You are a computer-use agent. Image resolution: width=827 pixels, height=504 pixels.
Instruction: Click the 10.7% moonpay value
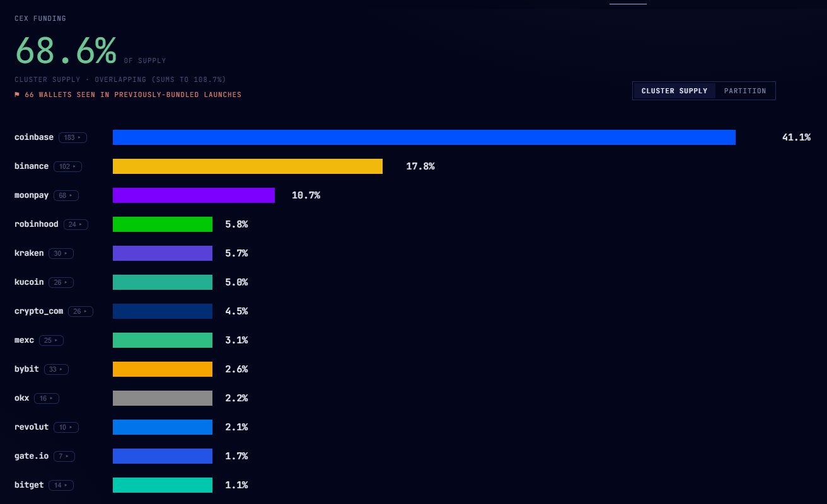click(x=306, y=195)
